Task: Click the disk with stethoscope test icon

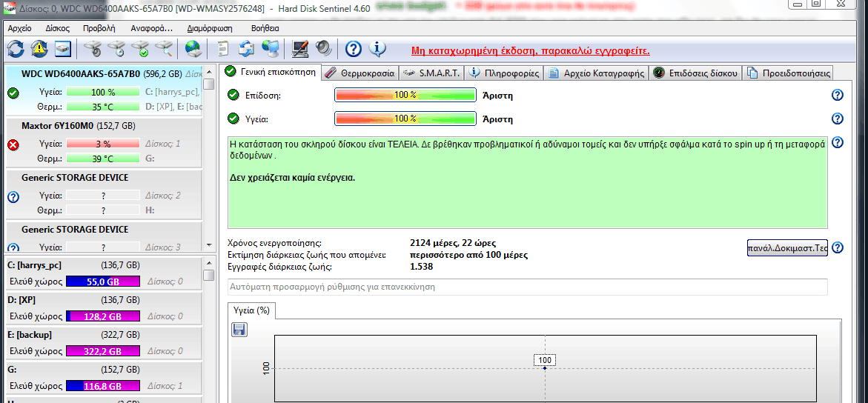Action: (x=94, y=50)
